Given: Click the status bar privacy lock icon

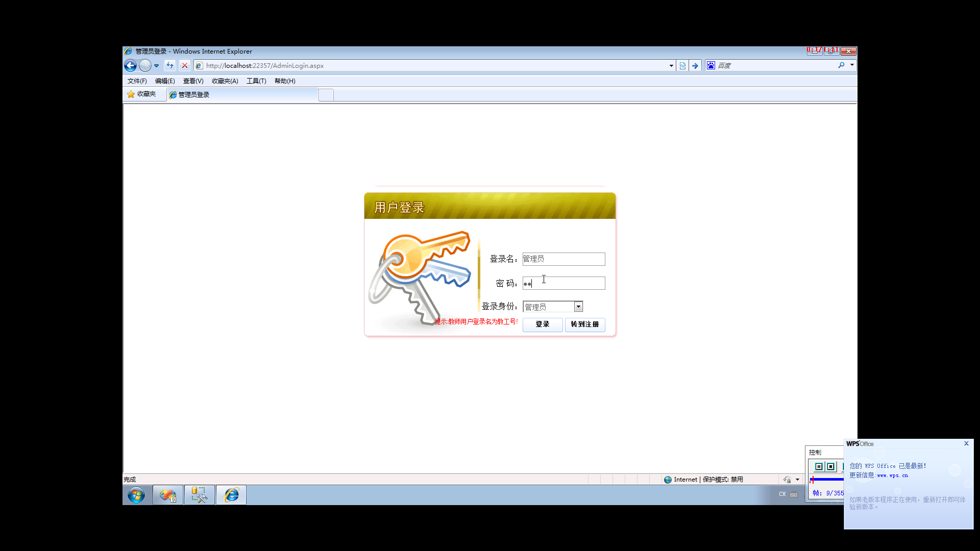Looking at the screenshot, I should (x=787, y=480).
